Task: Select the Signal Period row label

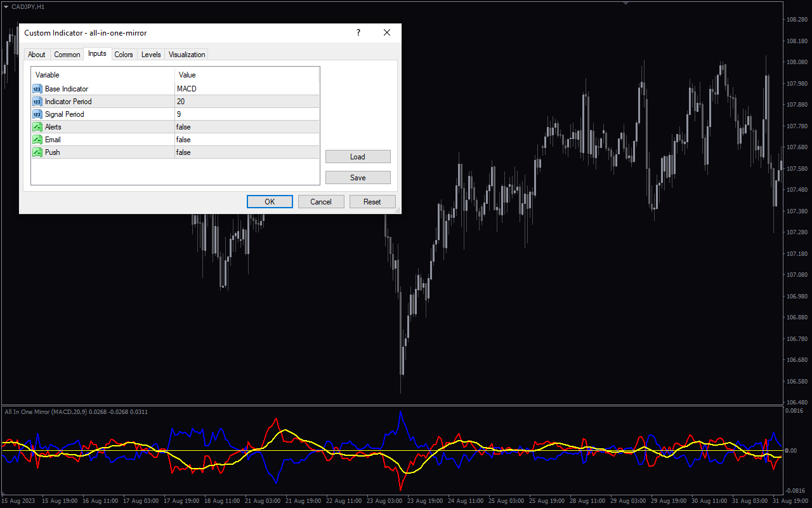Action: (65, 114)
